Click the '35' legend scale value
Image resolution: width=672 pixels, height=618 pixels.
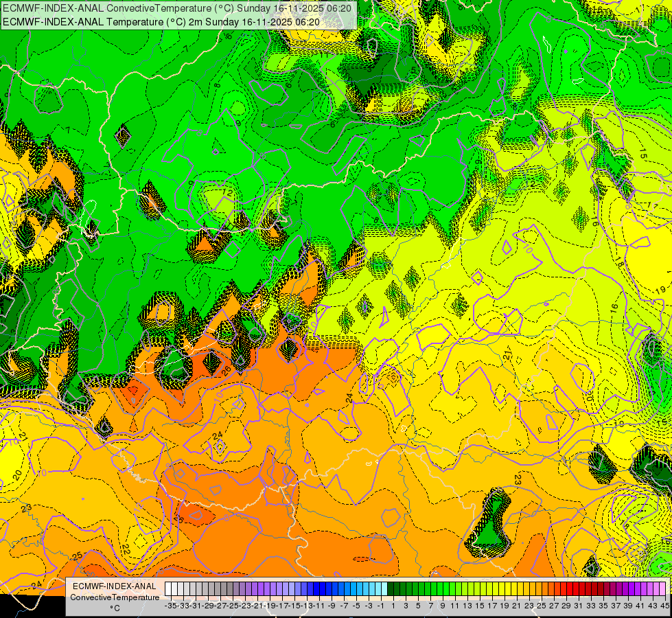point(604,606)
